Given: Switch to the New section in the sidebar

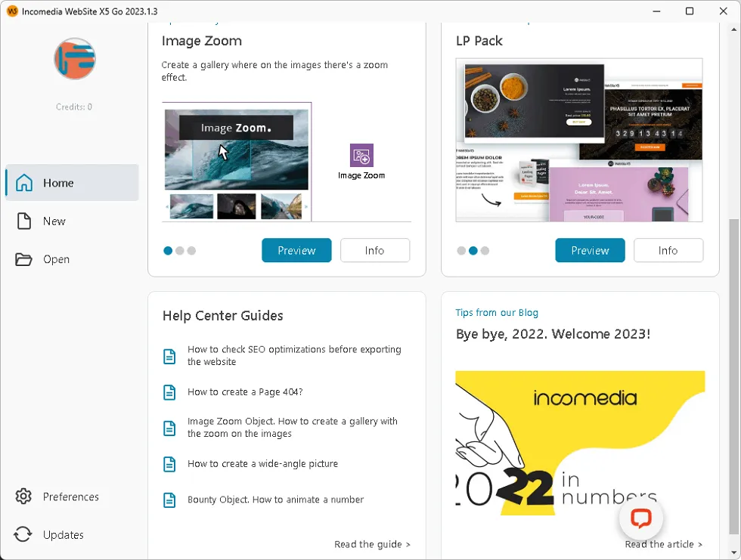Looking at the screenshot, I should click(54, 221).
